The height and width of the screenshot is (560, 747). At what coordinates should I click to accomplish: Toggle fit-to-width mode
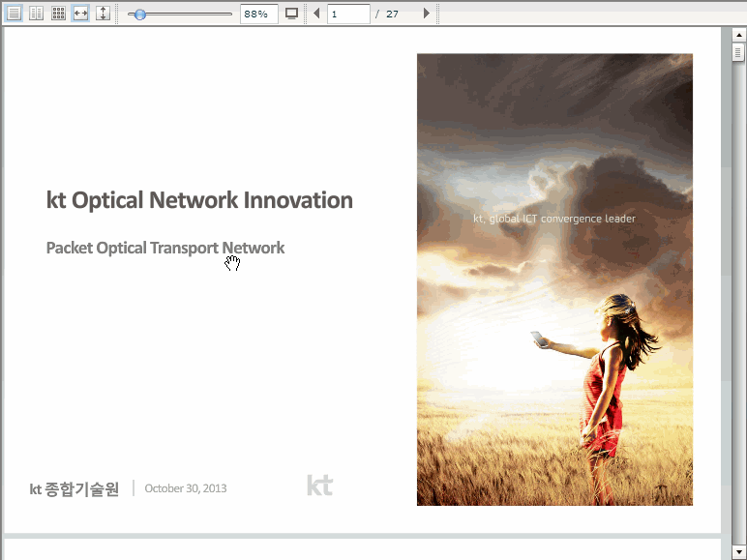80,14
